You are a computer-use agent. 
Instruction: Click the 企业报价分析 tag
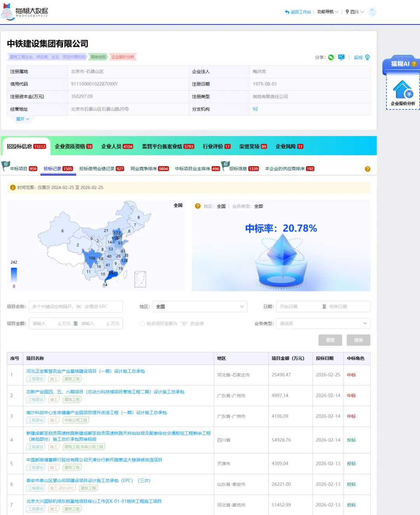pos(123,57)
